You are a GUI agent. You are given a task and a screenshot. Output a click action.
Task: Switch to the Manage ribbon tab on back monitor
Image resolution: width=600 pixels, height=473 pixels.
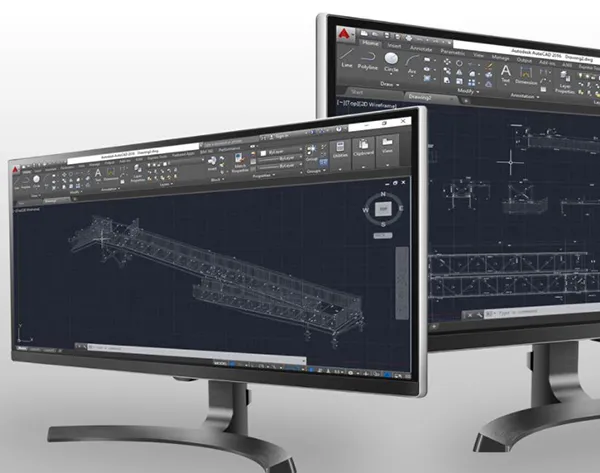[x=500, y=57]
